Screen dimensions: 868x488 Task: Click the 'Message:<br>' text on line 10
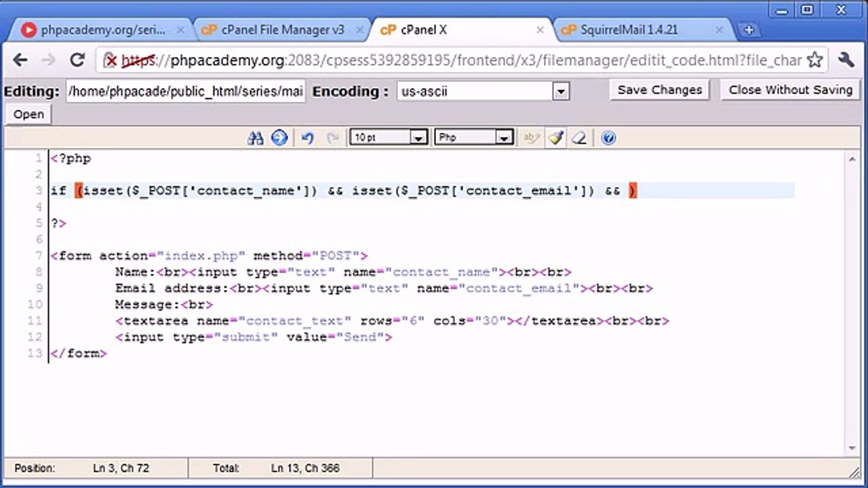(x=164, y=304)
